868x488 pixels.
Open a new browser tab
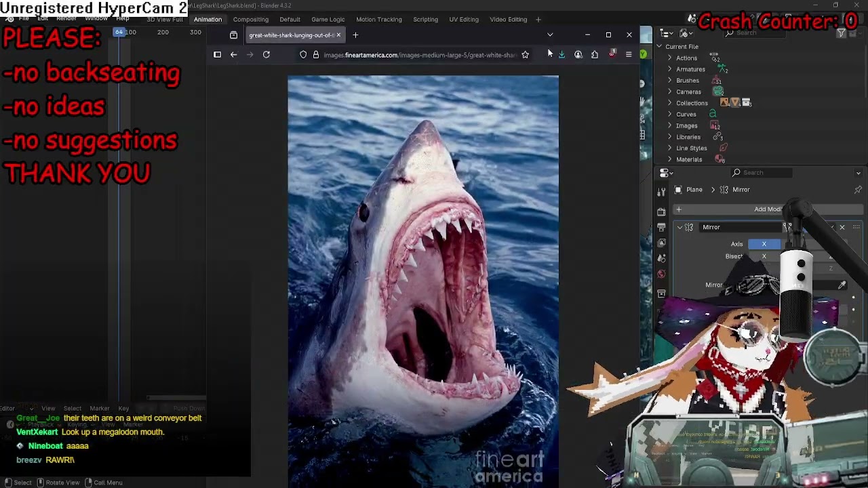[x=355, y=35]
